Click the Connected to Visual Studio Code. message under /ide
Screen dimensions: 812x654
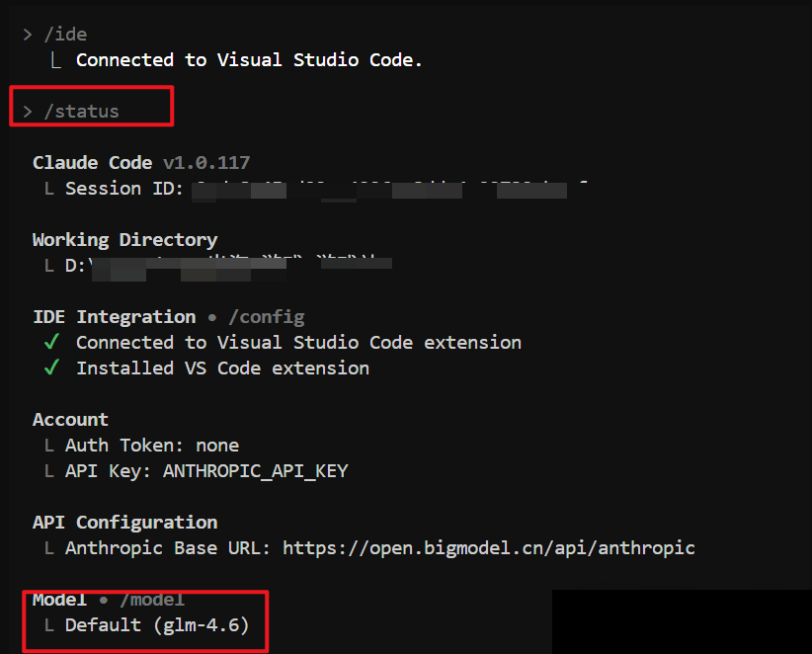(249, 60)
